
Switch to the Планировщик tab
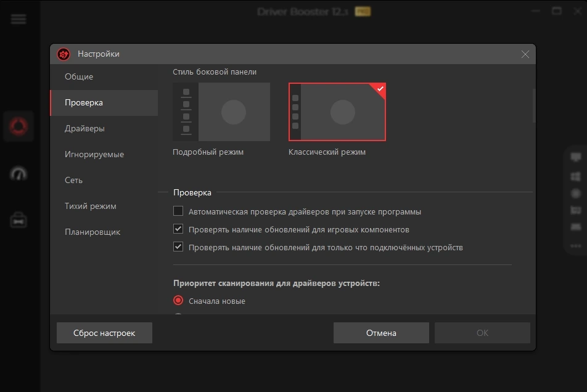click(x=104, y=232)
